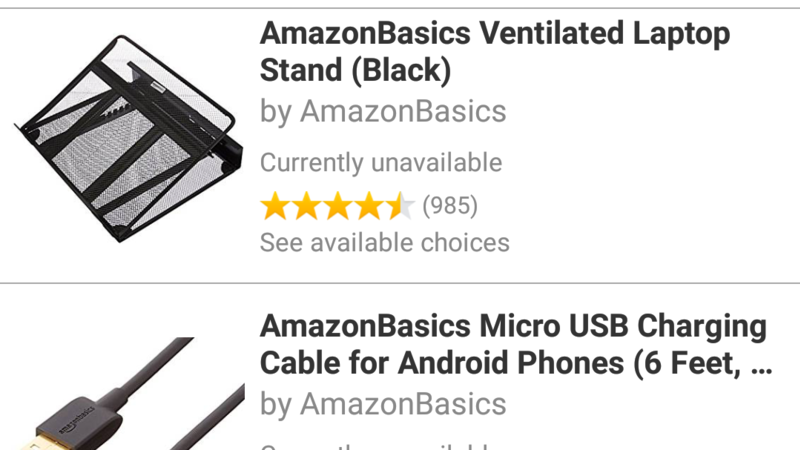800x450 pixels.
Task: Open the (985) reviews count
Action: (x=450, y=206)
